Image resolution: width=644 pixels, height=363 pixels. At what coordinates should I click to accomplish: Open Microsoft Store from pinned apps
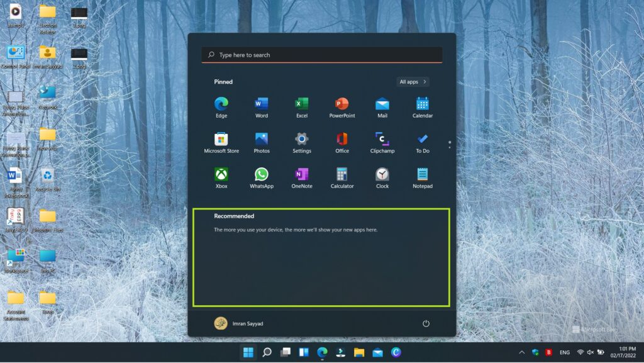coord(221,143)
